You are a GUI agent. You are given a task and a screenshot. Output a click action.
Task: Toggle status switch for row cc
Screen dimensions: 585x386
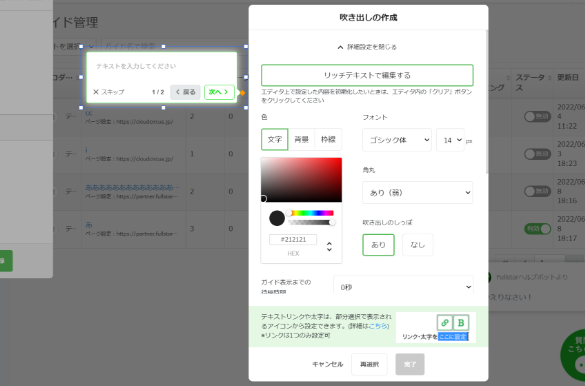(x=537, y=117)
